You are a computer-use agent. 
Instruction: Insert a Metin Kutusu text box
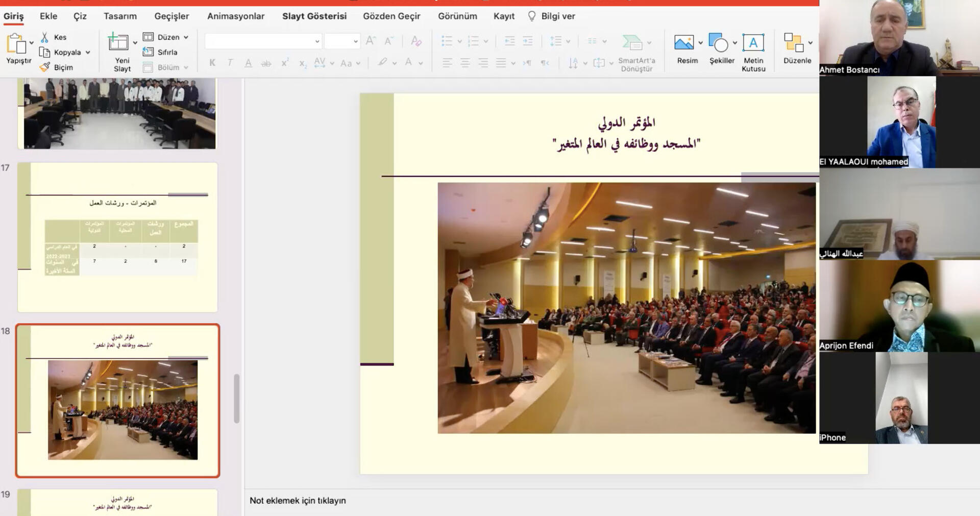pos(753,42)
